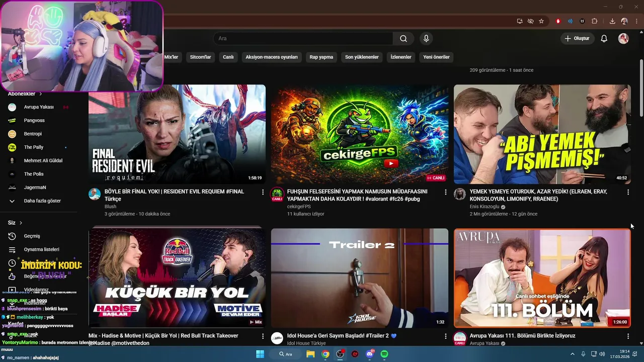Viewport: 644px width, 362px height.
Task: Open the red hand ad blocker extension
Action: (x=558, y=21)
